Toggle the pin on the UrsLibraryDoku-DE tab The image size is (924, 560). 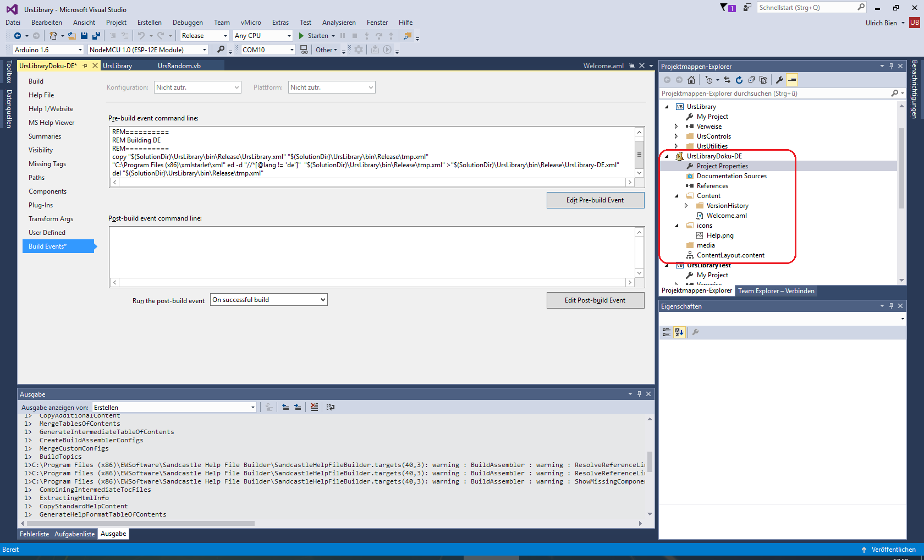[85, 65]
